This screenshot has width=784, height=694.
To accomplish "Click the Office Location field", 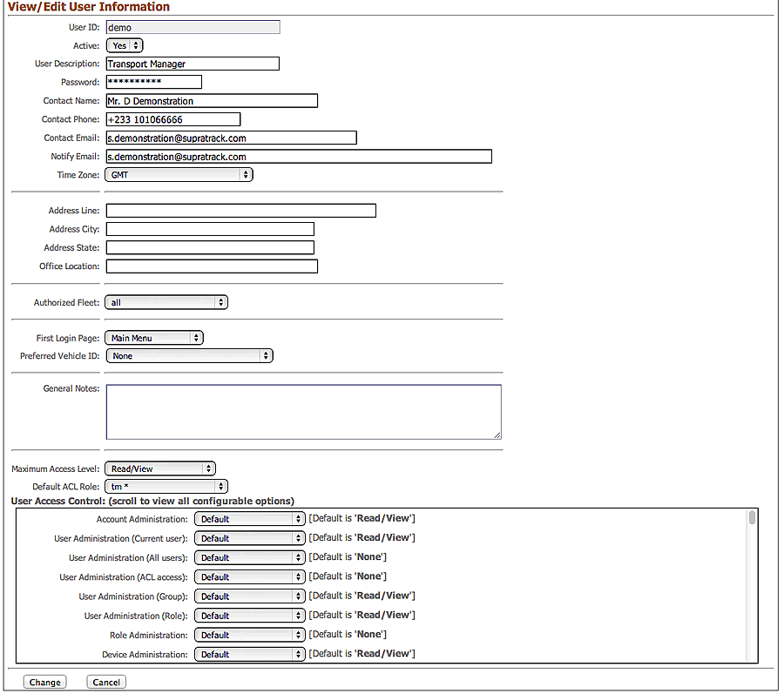I will (x=212, y=266).
